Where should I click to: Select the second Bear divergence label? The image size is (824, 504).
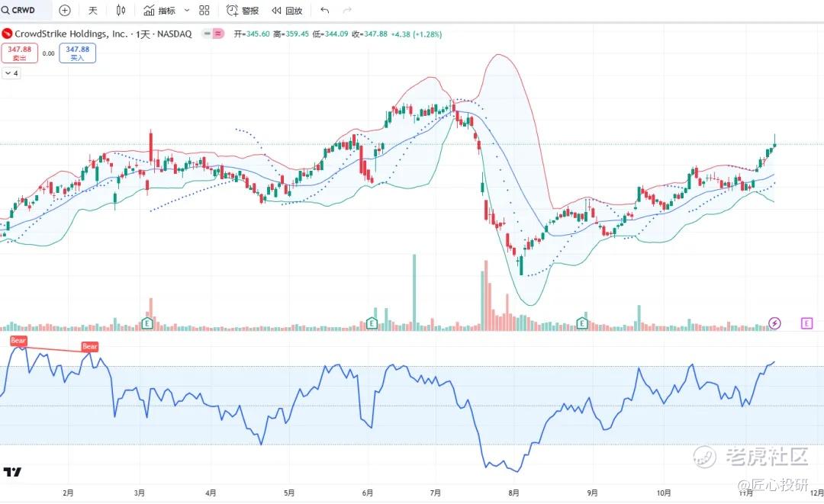(89, 346)
